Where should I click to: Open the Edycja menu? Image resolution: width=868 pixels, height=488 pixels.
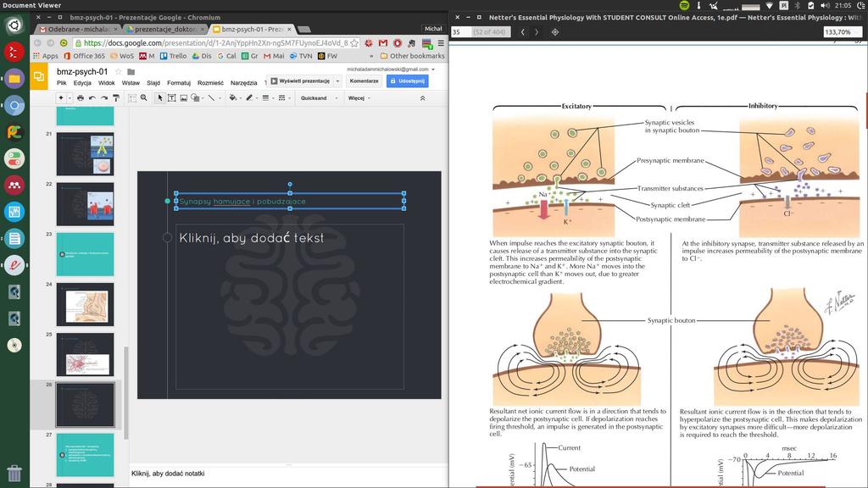point(82,83)
